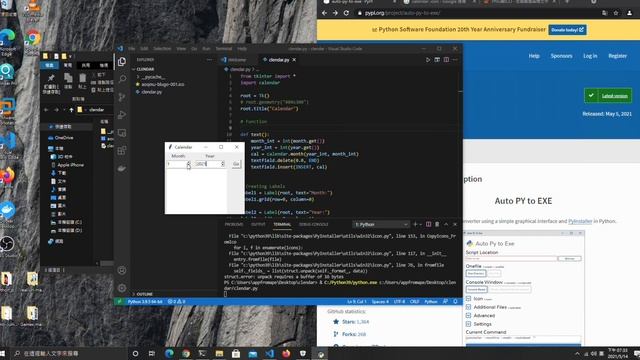Close the clendar.py editor tab
Viewport: 640px width, 360px height.
[x=294, y=60]
